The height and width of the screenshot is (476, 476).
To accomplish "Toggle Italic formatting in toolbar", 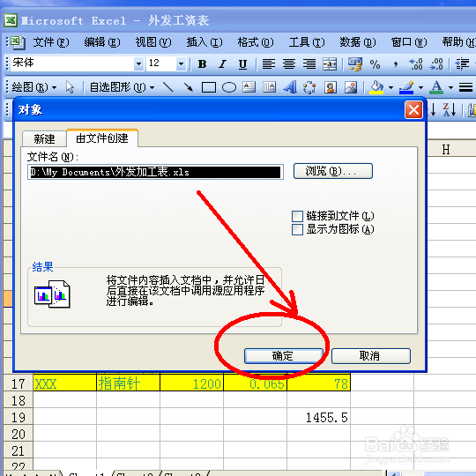I will 222,64.
